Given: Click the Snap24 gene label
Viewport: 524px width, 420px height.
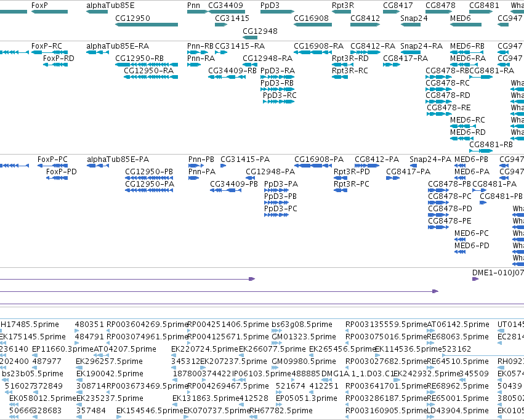Looking at the screenshot, I should click(x=414, y=18).
